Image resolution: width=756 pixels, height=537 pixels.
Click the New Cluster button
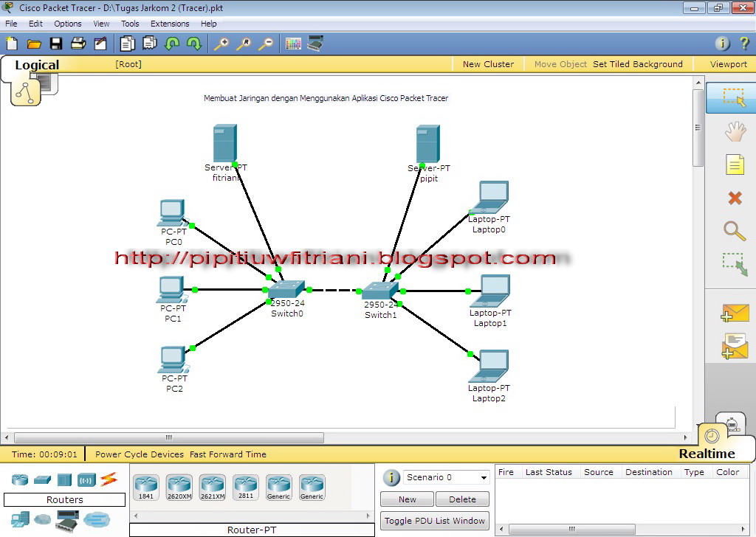pyautogui.click(x=488, y=64)
